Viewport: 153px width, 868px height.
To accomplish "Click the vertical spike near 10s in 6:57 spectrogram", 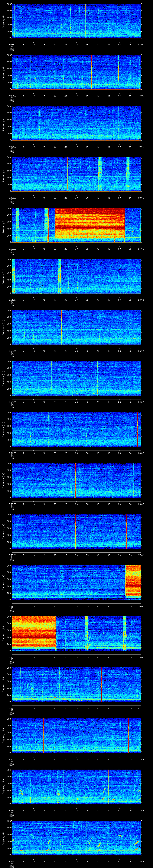I will point(35,582).
